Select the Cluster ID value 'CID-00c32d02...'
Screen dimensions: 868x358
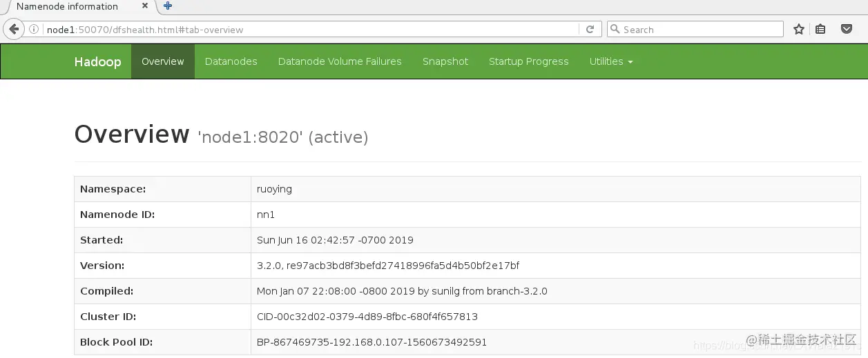point(367,317)
